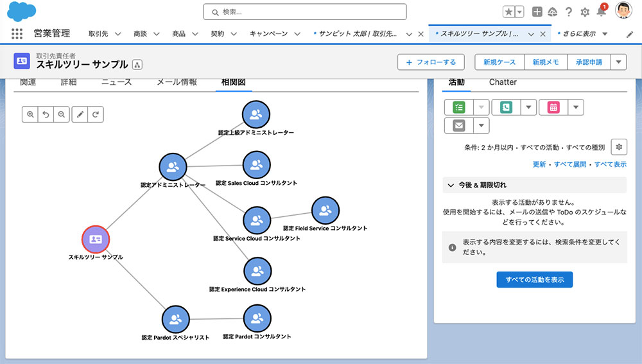Click the undo reset icon on the graph toolbar
This screenshot has height=364, width=642.
46,115
